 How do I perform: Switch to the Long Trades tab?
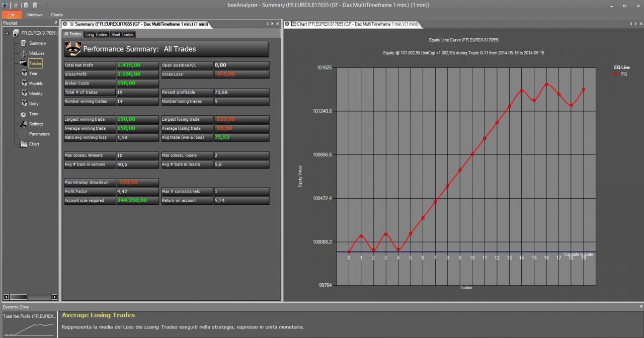(96, 34)
